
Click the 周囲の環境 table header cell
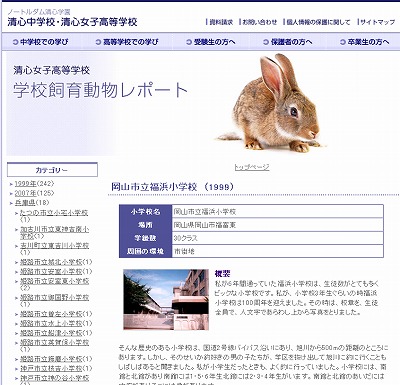145,251
